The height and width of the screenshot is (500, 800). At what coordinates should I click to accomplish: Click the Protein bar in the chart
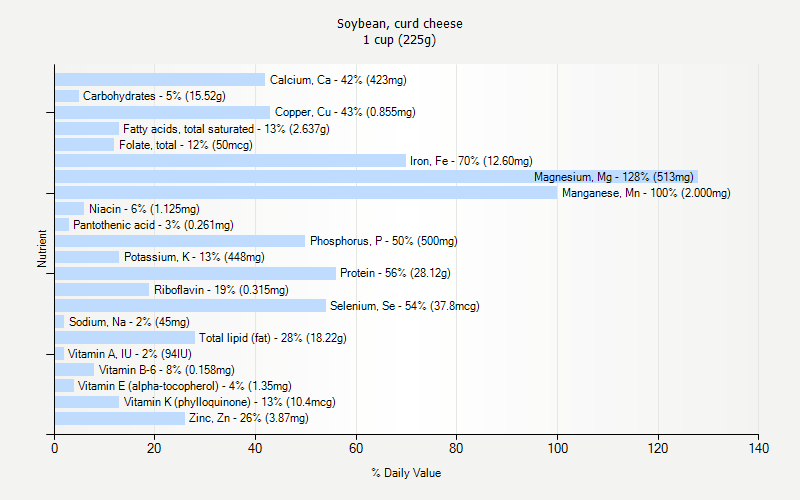pos(195,273)
